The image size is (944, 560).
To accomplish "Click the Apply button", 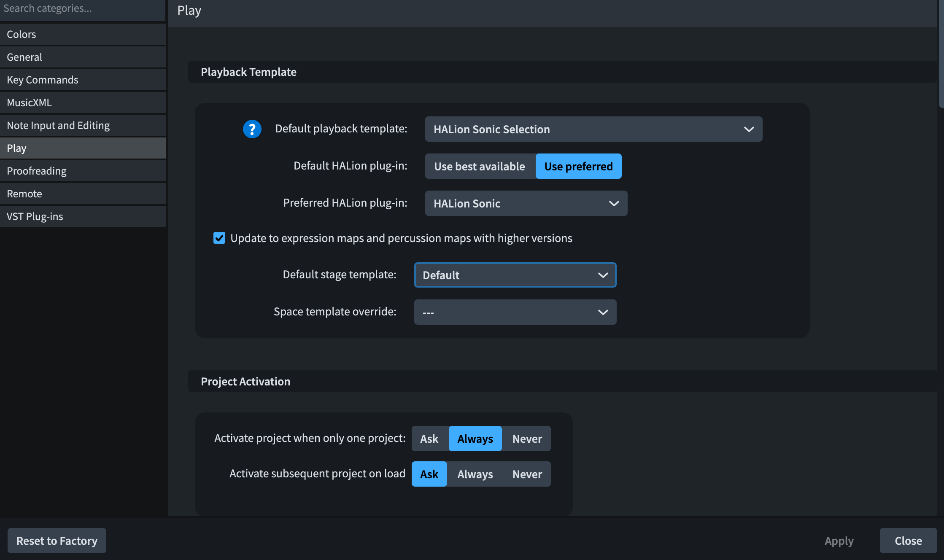I will click(839, 541).
